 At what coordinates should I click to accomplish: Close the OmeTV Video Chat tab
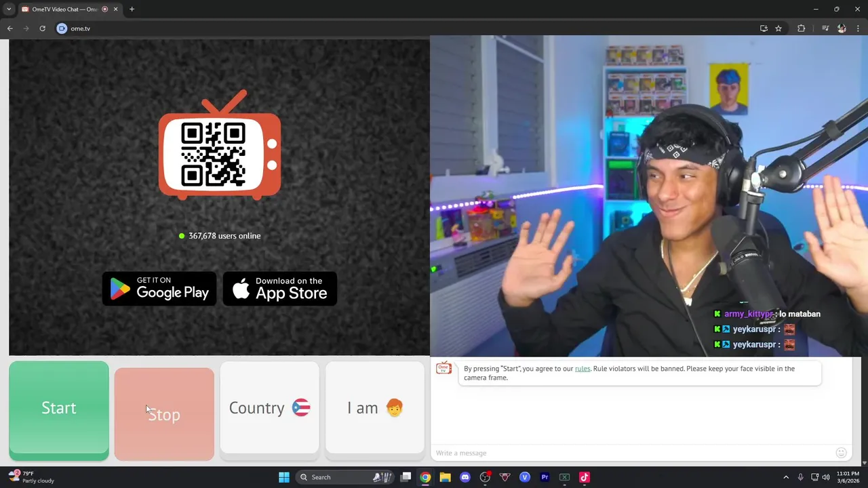tap(115, 9)
